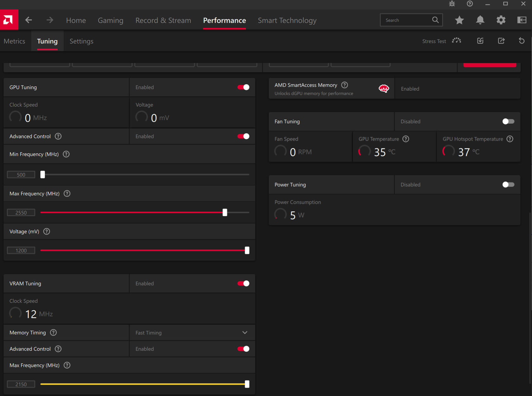
Task: Open Record & Stream tab
Action: (x=163, y=20)
